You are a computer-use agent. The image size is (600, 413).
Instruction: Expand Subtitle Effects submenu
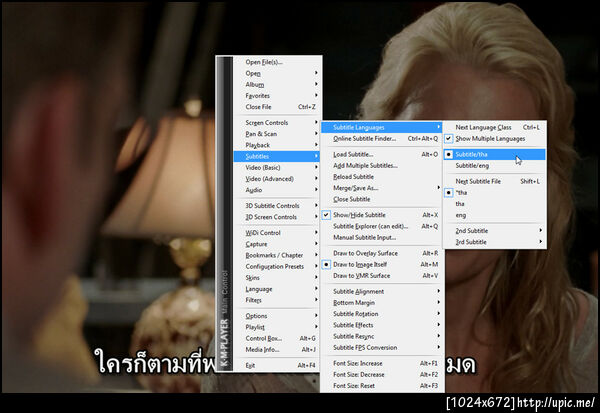coord(381,325)
